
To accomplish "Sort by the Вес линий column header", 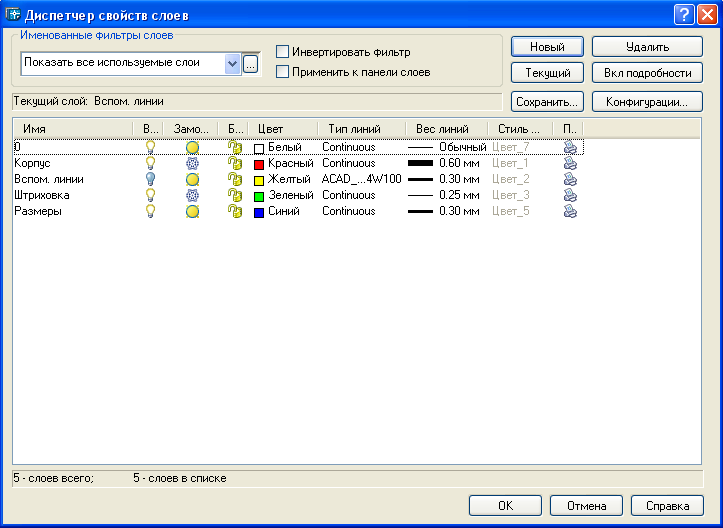I will coord(447,129).
